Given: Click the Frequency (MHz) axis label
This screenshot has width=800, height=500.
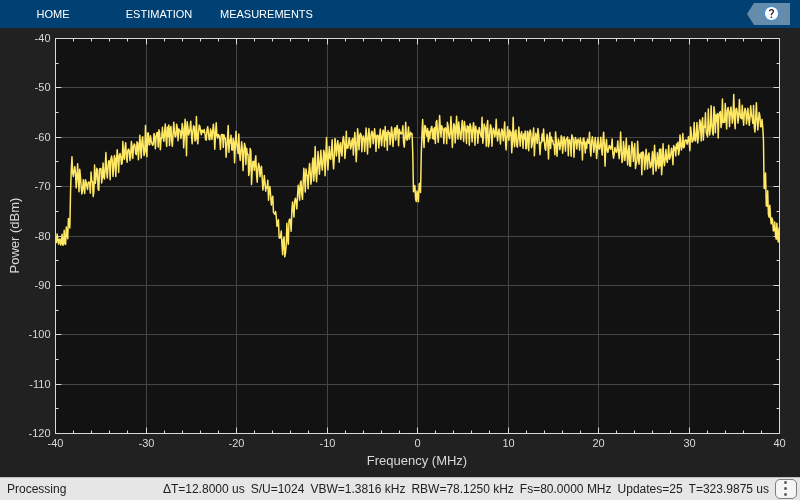Looking at the screenshot, I should pyautogui.click(x=417, y=461).
